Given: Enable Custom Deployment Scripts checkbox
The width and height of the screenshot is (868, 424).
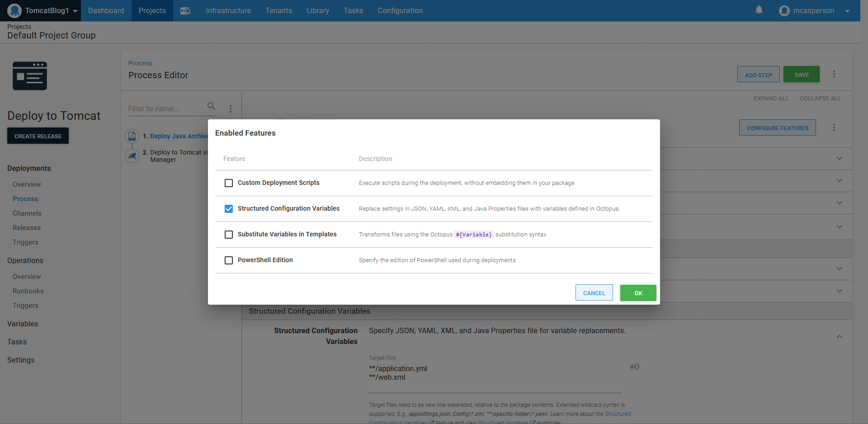Looking at the screenshot, I should pyautogui.click(x=229, y=183).
